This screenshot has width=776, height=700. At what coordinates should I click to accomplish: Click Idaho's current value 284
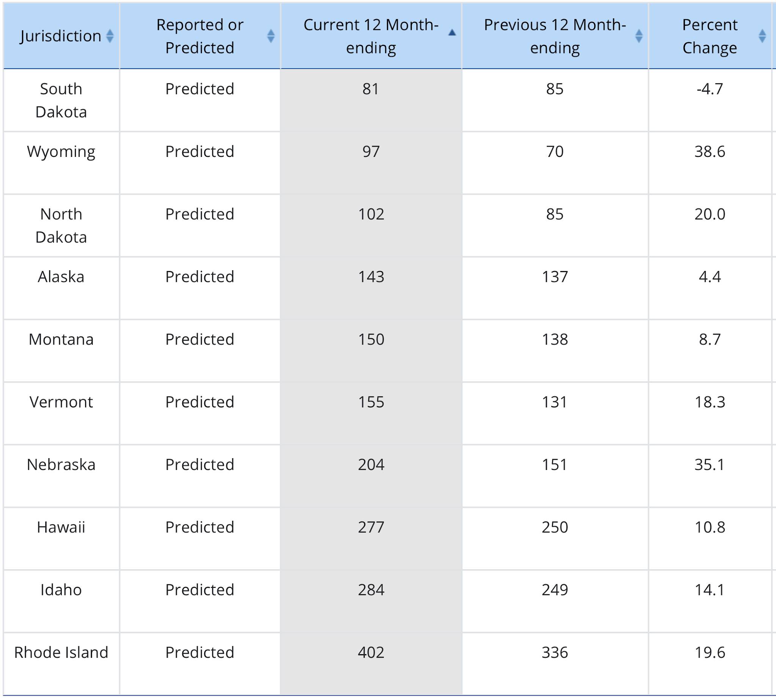coord(371,590)
